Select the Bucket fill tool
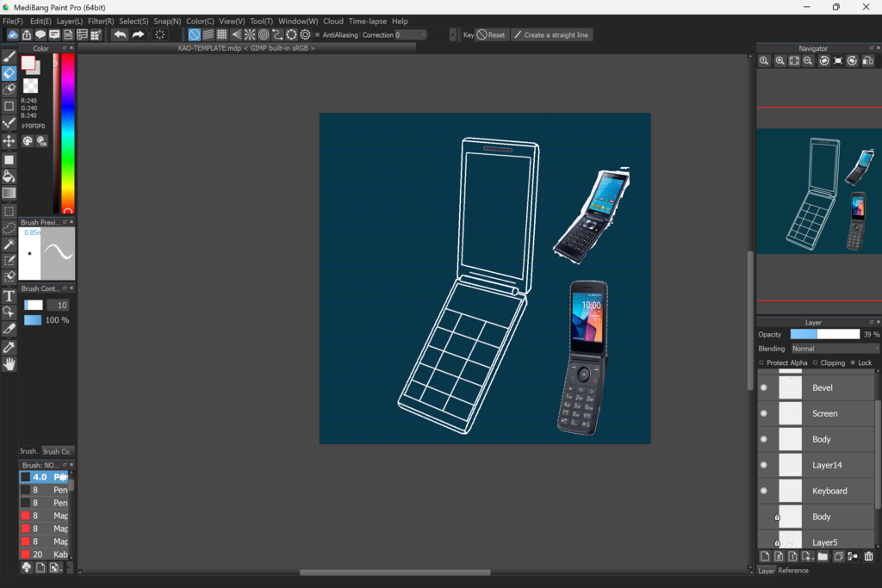 [x=9, y=176]
